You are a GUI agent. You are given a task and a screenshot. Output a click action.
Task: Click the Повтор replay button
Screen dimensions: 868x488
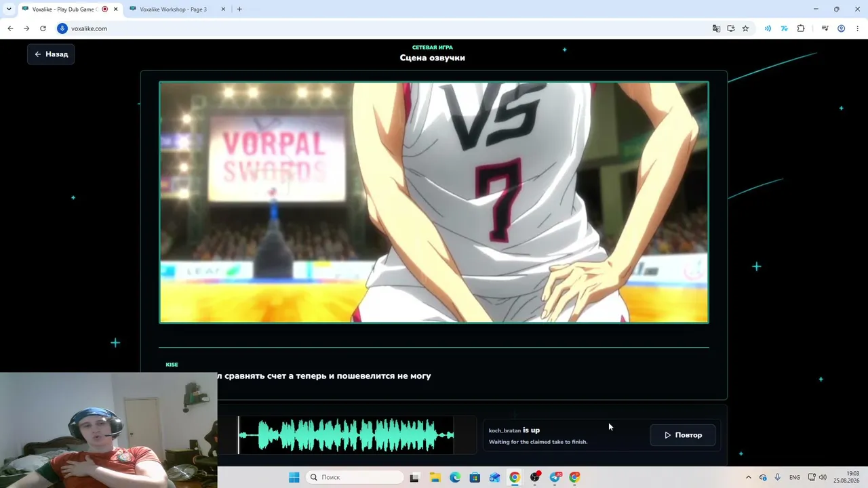coord(683,435)
